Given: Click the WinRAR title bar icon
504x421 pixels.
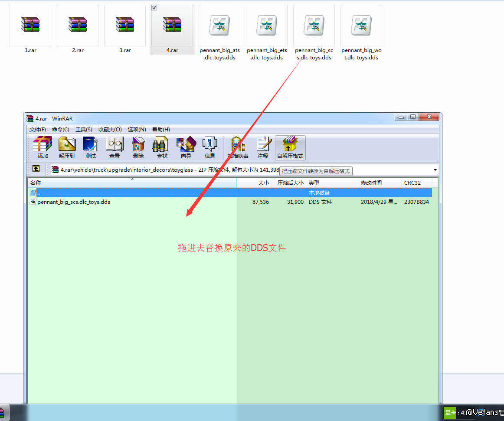Looking at the screenshot, I should click(x=30, y=119).
